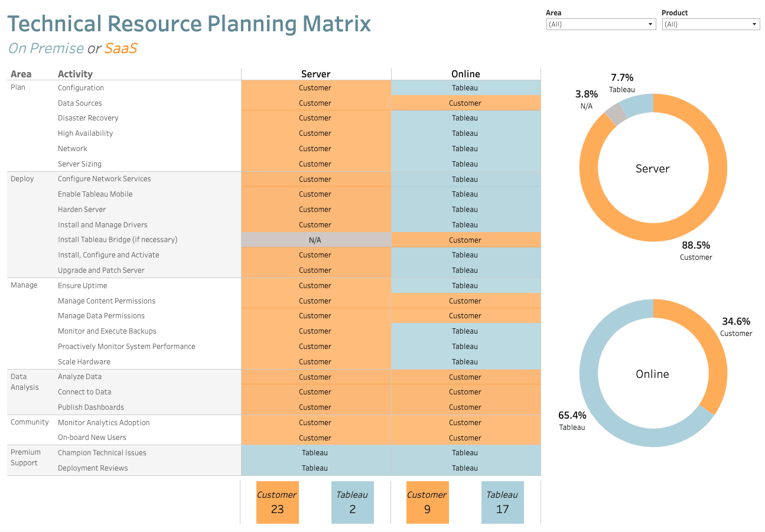The width and height of the screenshot is (765, 532).
Task: Select Manage Data Permissions label
Action: point(101,316)
